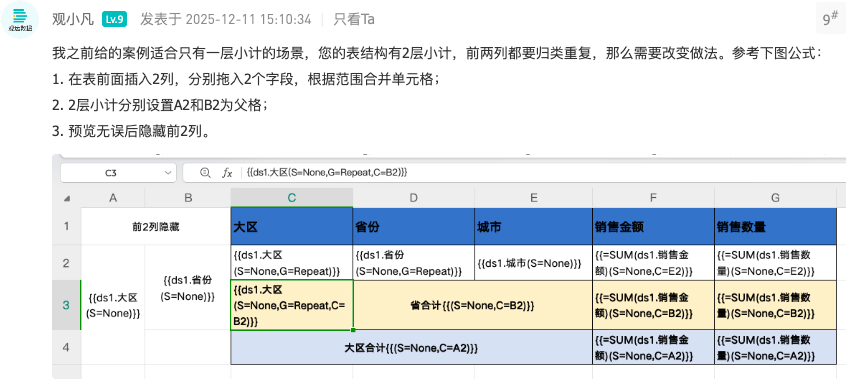Viewport: 863px width, 391px height.
Task: Select column G header
Action: [775, 198]
